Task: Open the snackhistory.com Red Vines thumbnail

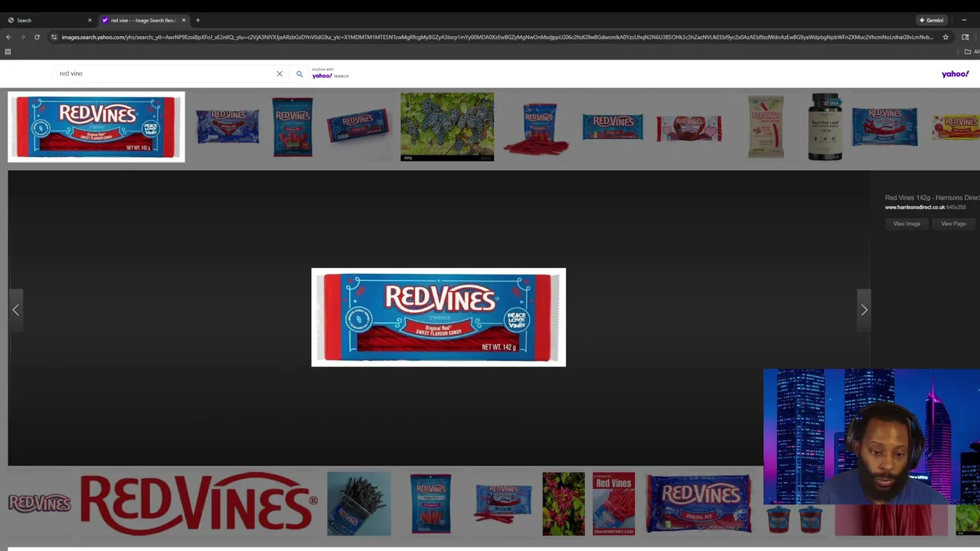Action: pyautogui.click(x=613, y=504)
